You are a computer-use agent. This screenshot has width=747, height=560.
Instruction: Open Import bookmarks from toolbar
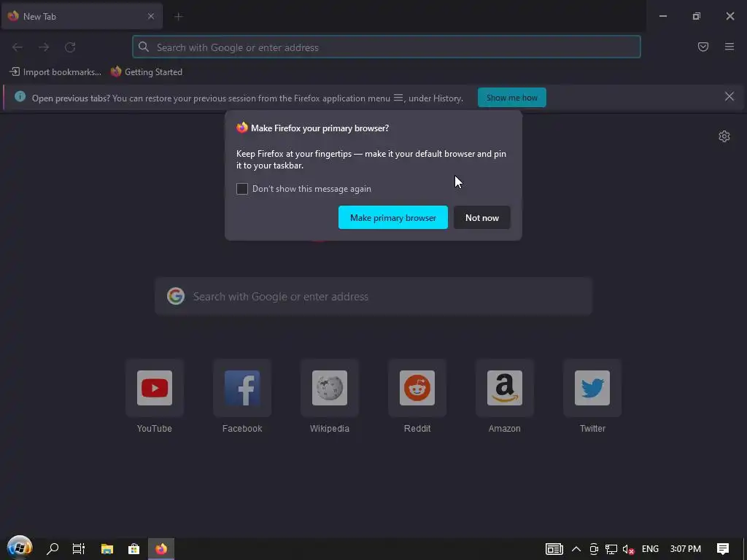click(x=55, y=72)
